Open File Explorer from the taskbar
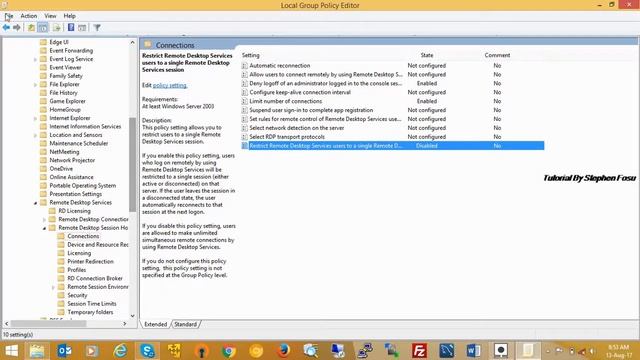This screenshot has width=640, height=360. [37, 351]
